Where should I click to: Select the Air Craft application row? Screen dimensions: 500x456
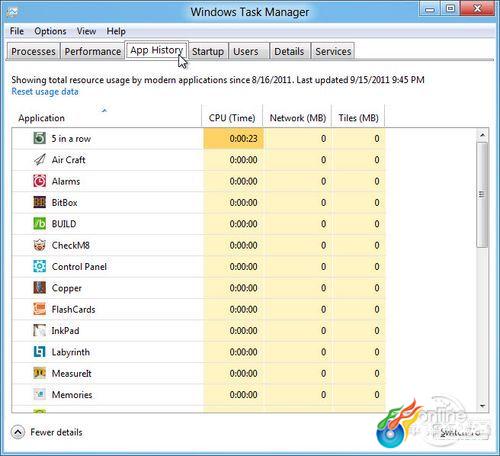click(199, 160)
